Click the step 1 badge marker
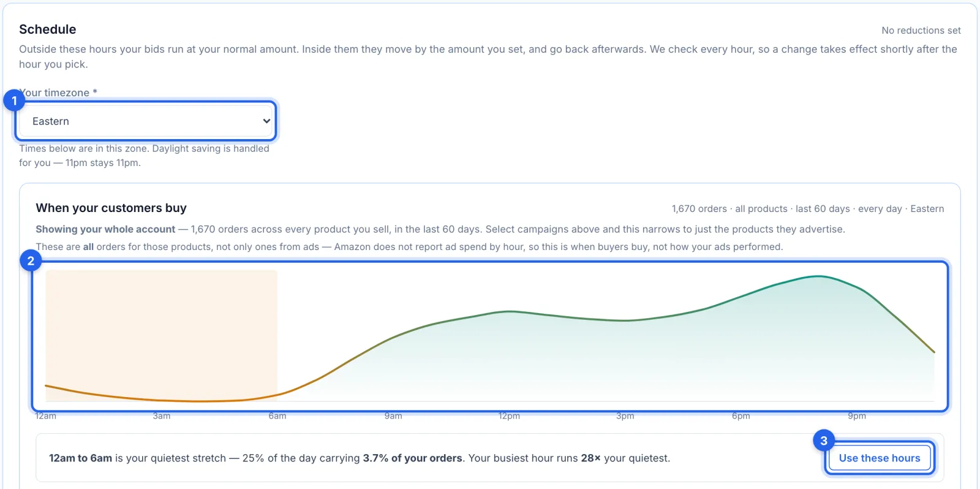 15,100
